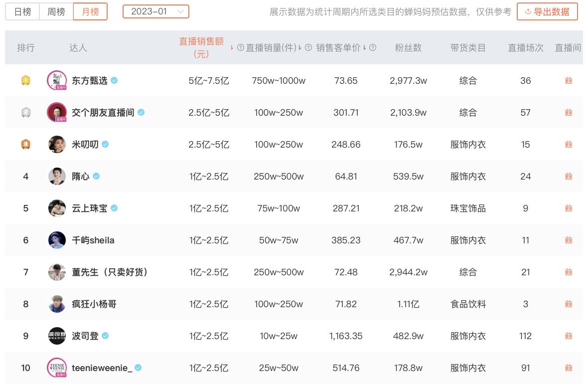The width and height of the screenshot is (588, 386).
Task: Open the 2023-01 month dropdown
Action: pyautogui.click(x=156, y=11)
